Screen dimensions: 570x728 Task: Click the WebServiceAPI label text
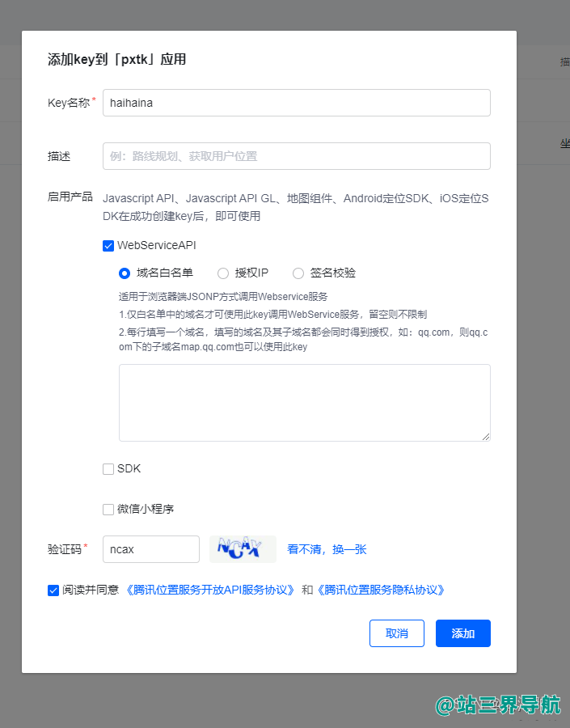[x=156, y=245]
